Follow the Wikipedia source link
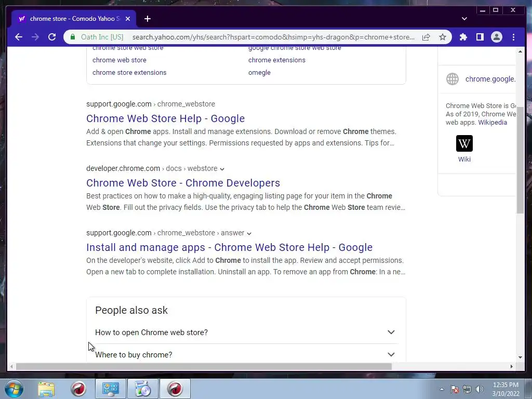532x399 pixels. [493, 123]
